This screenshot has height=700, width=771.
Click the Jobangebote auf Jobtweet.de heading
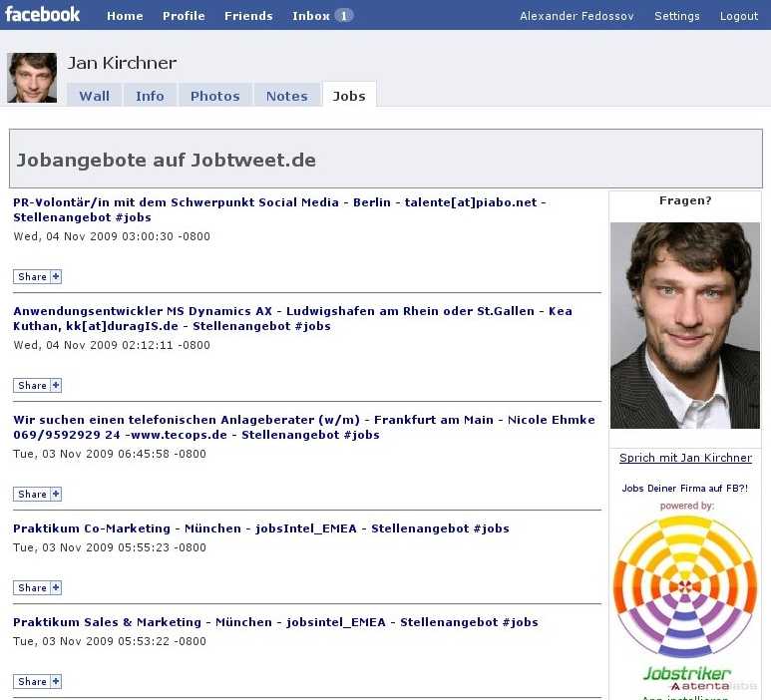pyautogui.click(x=167, y=161)
